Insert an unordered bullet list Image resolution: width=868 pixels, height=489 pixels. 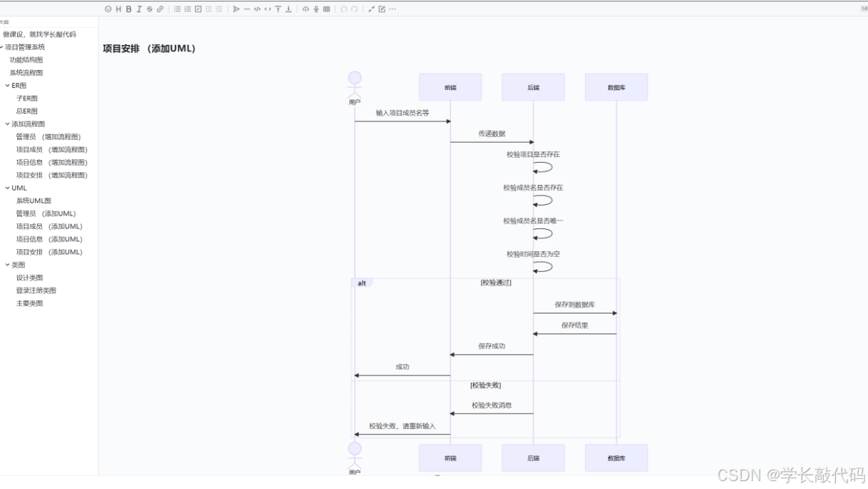[x=177, y=9]
